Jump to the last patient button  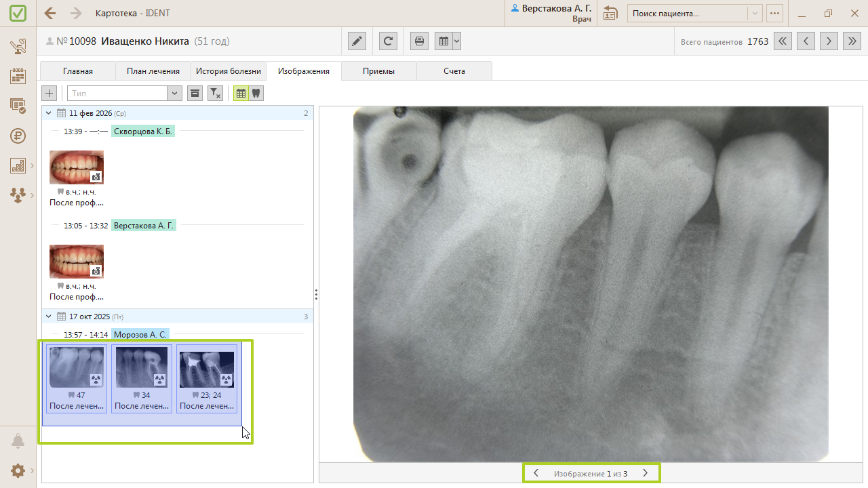click(852, 41)
